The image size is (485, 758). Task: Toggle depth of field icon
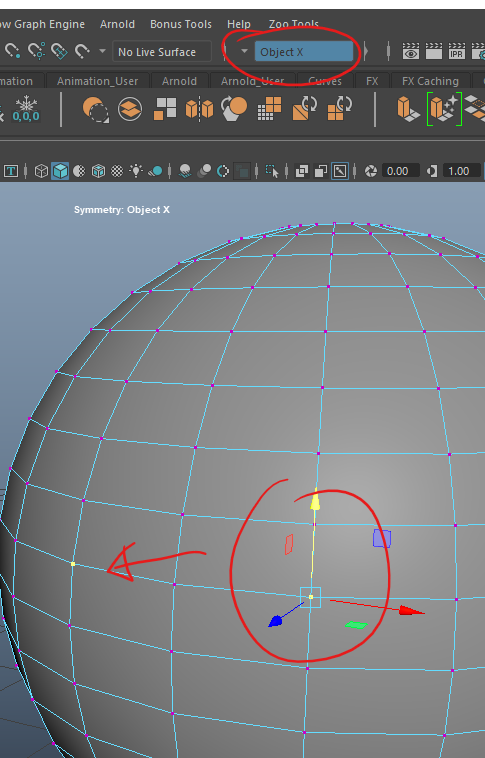point(242,171)
